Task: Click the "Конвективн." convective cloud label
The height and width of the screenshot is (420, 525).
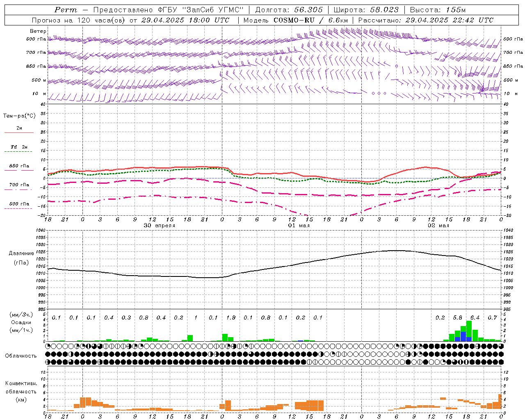Action: [21, 383]
